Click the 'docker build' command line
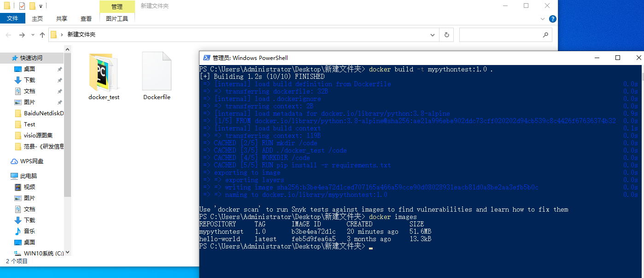The height and width of the screenshot is (278, 644). click(346, 69)
